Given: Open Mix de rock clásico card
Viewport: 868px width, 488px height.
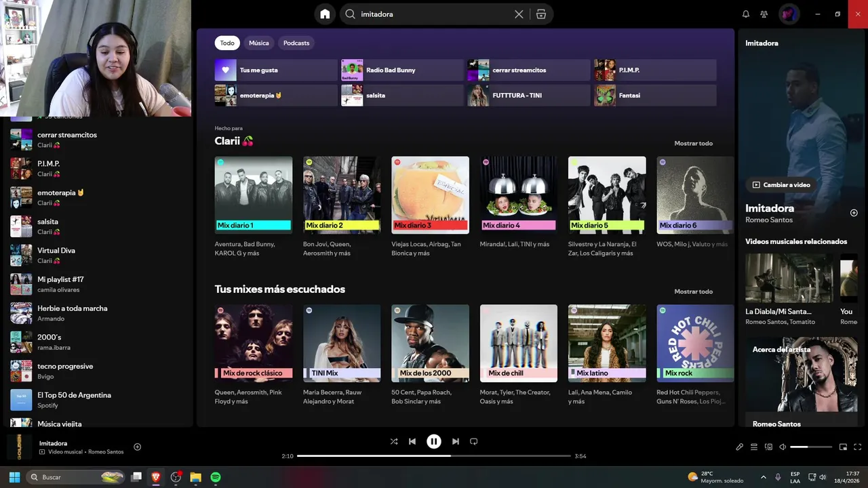Looking at the screenshot, I should point(254,354).
